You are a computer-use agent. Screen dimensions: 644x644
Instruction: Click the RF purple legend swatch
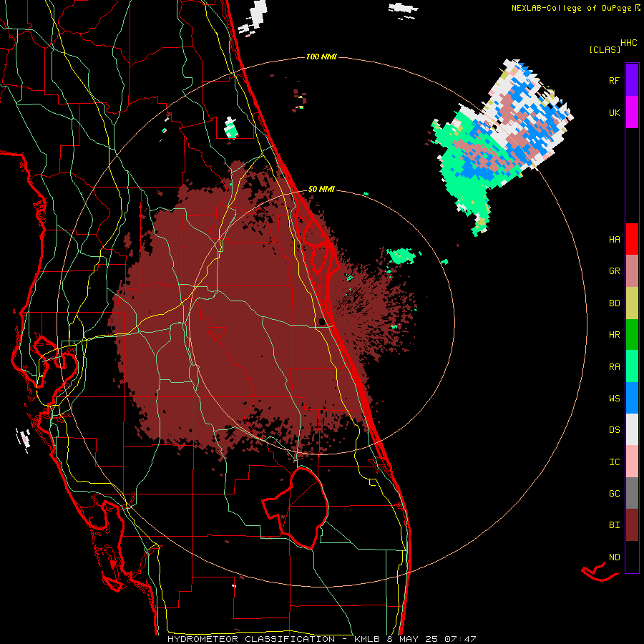point(632,80)
